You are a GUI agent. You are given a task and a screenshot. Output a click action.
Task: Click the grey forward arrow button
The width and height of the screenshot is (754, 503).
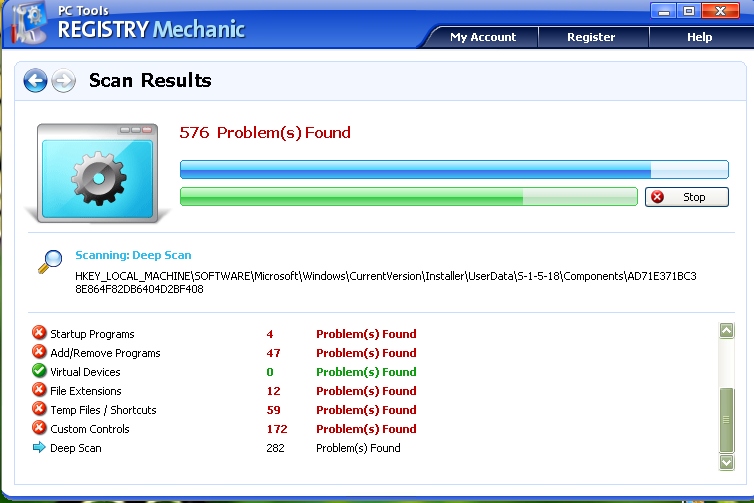tap(63, 81)
